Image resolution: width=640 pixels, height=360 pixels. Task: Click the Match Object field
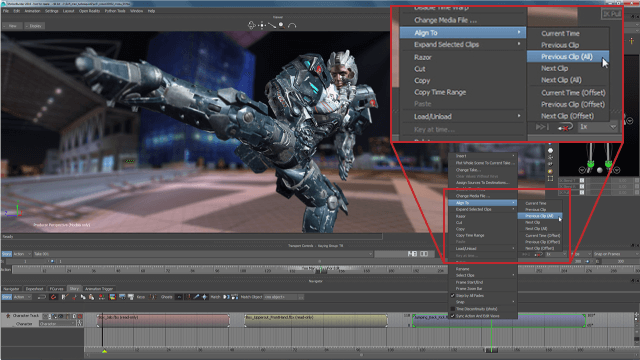pyautogui.click(x=280, y=297)
